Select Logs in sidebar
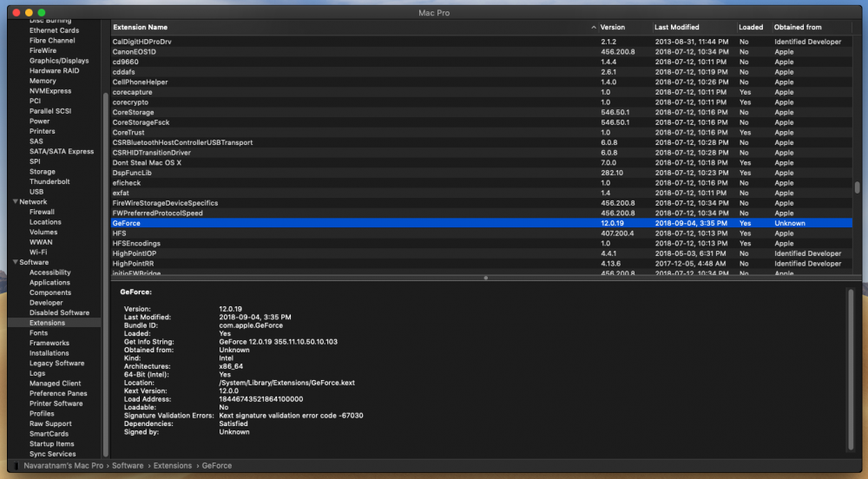868x479 pixels. [x=37, y=373]
